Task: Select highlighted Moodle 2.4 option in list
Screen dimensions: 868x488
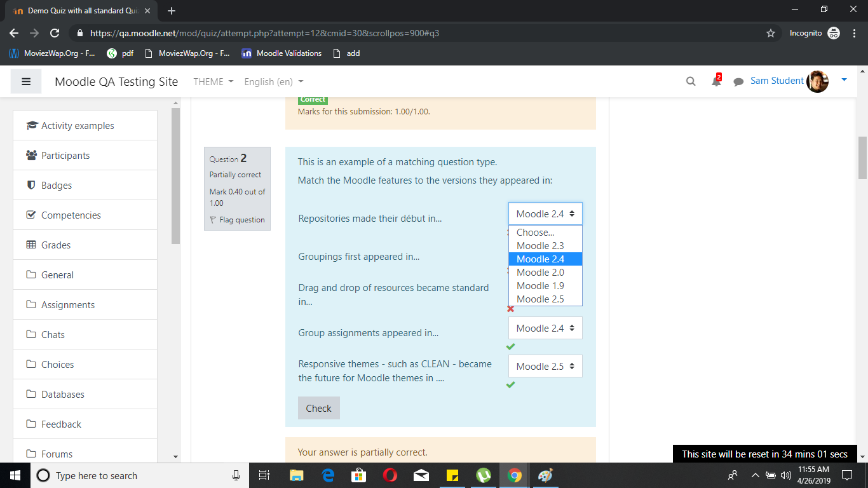Action: click(545, 259)
